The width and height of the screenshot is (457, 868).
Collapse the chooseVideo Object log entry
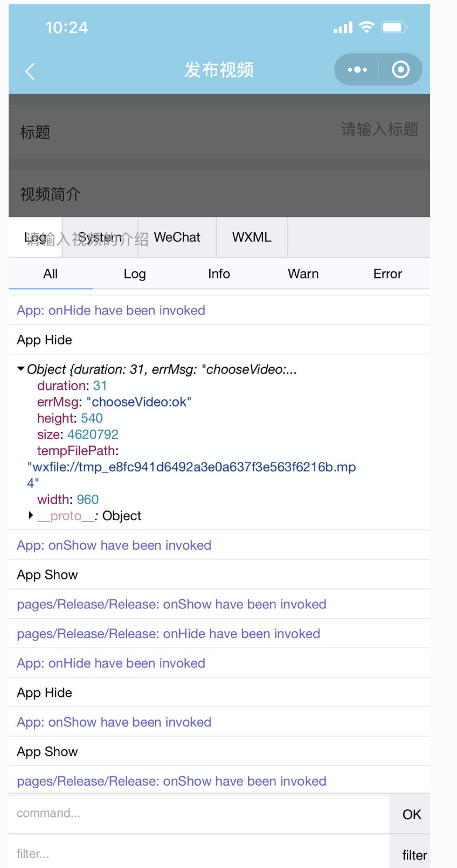point(21,369)
